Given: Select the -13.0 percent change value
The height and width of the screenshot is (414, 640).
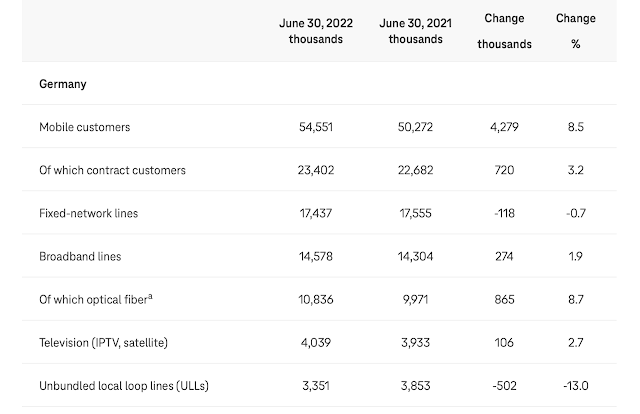Looking at the screenshot, I should [575, 386].
